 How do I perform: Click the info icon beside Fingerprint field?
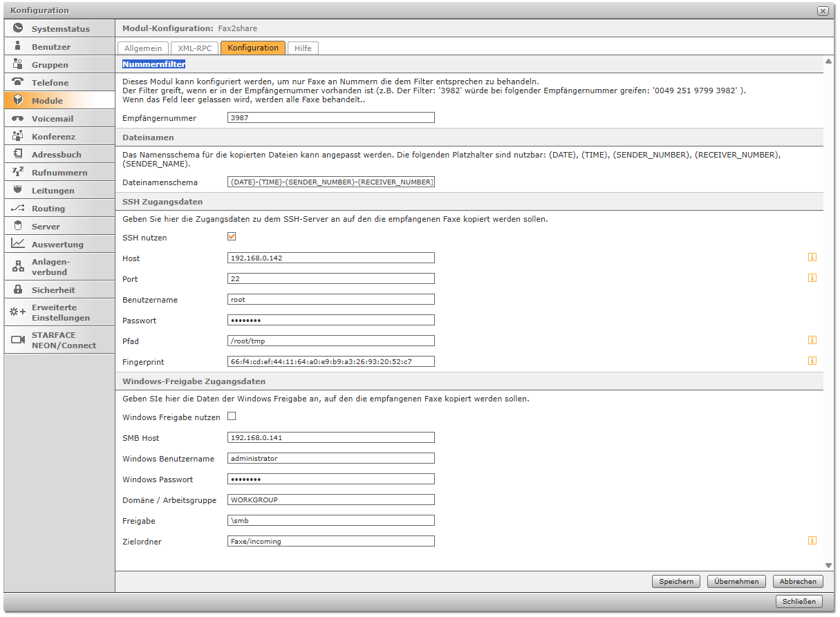pyautogui.click(x=812, y=361)
